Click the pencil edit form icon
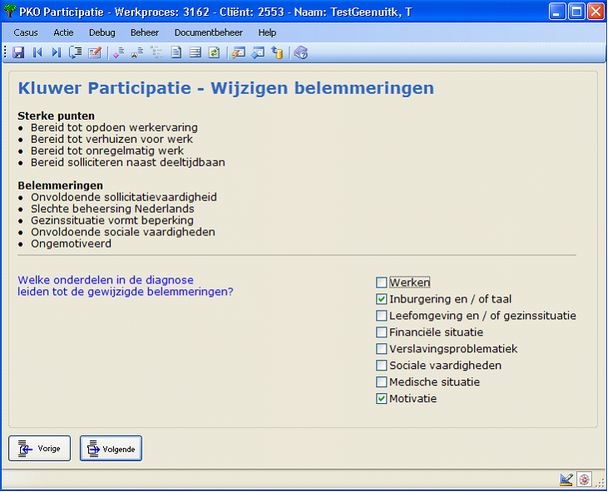This screenshot has width=608, height=492. click(95, 52)
